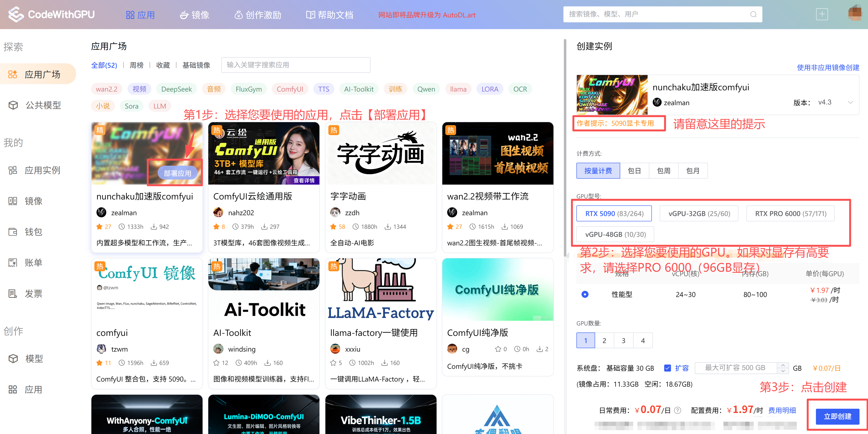Image resolution: width=868 pixels, height=434 pixels.
Task: Switch to the 周榜 tab
Action: (x=136, y=65)
